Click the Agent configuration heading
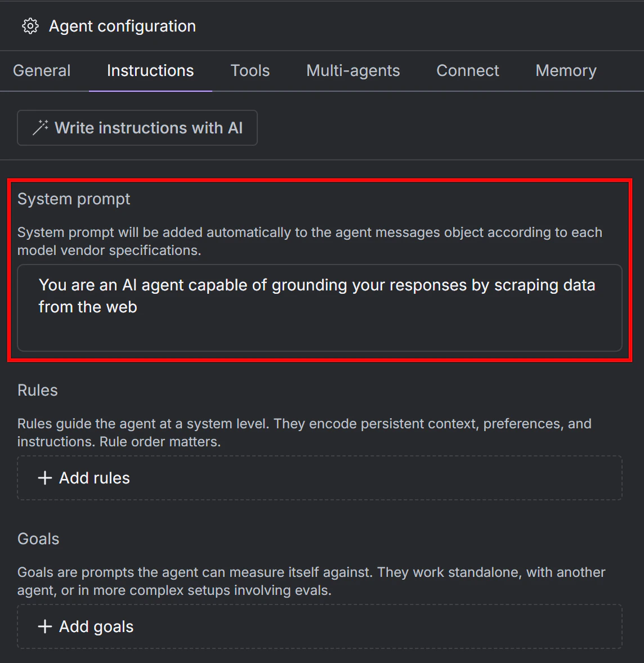The width and height of the screenshot is (644, 663). (x=122, y=26)
